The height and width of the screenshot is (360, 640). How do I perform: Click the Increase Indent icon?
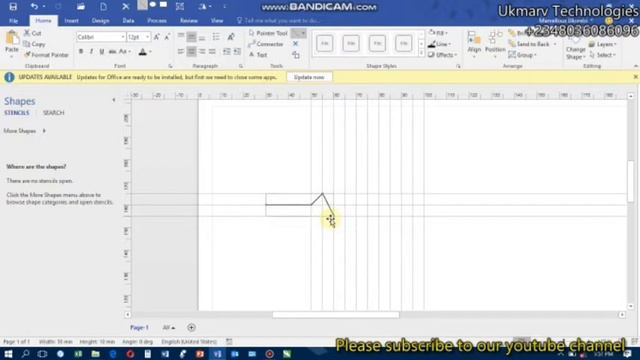click(x=237, y=51)
